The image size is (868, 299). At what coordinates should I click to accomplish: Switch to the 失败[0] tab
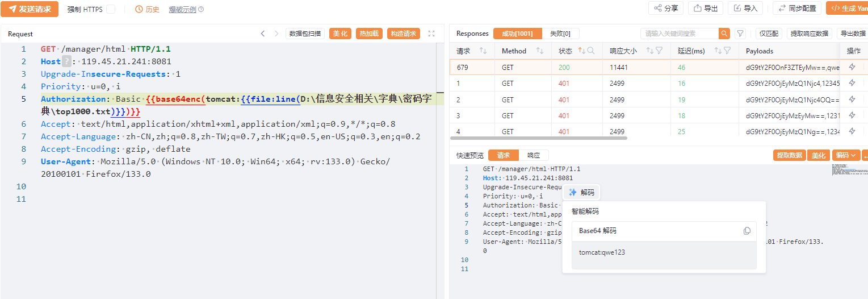(560, 34)
